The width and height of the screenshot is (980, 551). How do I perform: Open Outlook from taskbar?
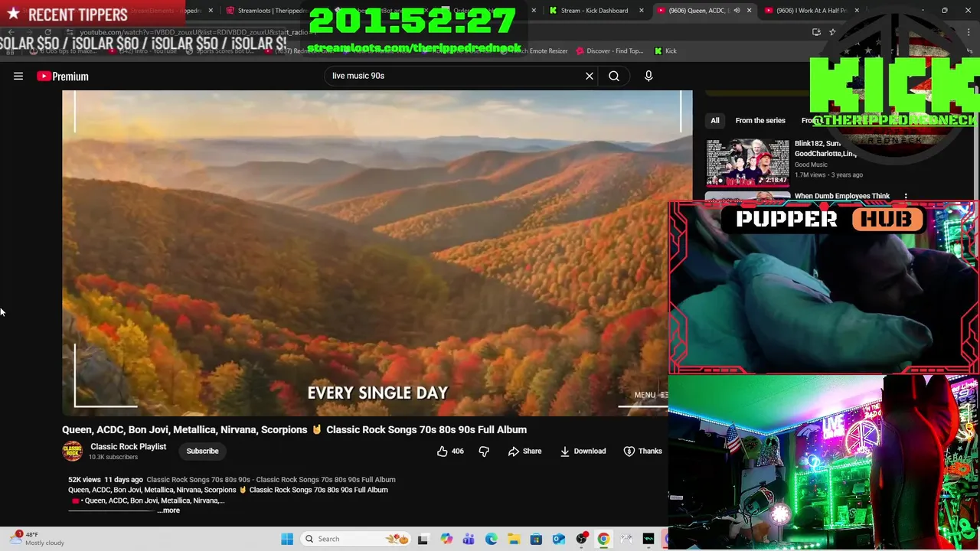tap(559, 539)
